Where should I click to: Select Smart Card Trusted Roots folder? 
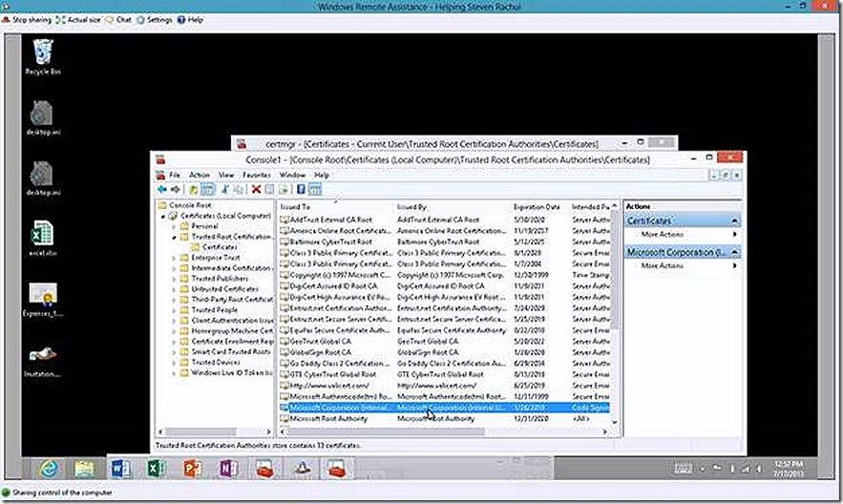coord(231,351)
